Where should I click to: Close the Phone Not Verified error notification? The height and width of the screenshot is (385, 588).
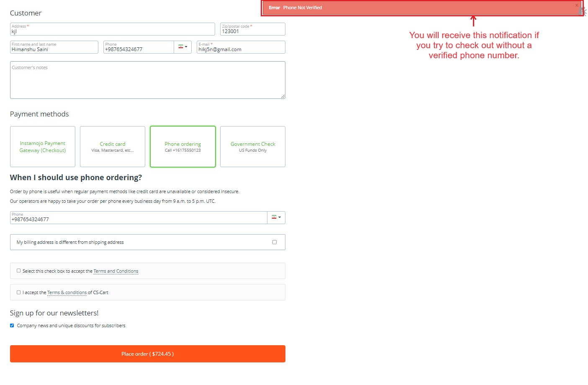(x=576, y=5)
